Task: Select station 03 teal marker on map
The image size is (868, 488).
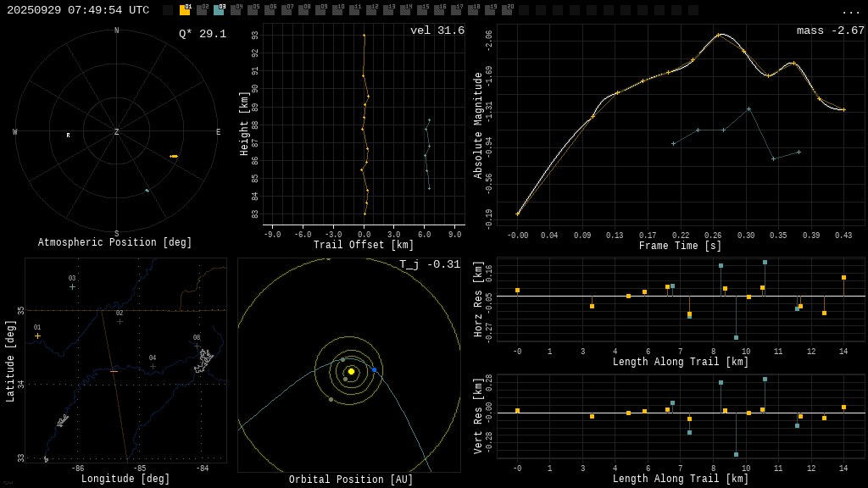Action: [72, 287]
